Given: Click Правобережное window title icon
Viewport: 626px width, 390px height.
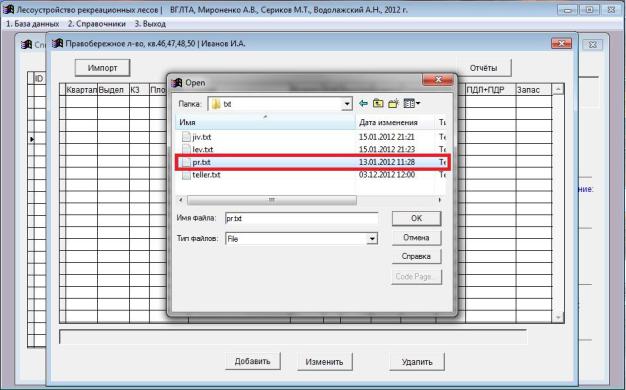Looking at the screenshot, I should click(x=58, y=43).
